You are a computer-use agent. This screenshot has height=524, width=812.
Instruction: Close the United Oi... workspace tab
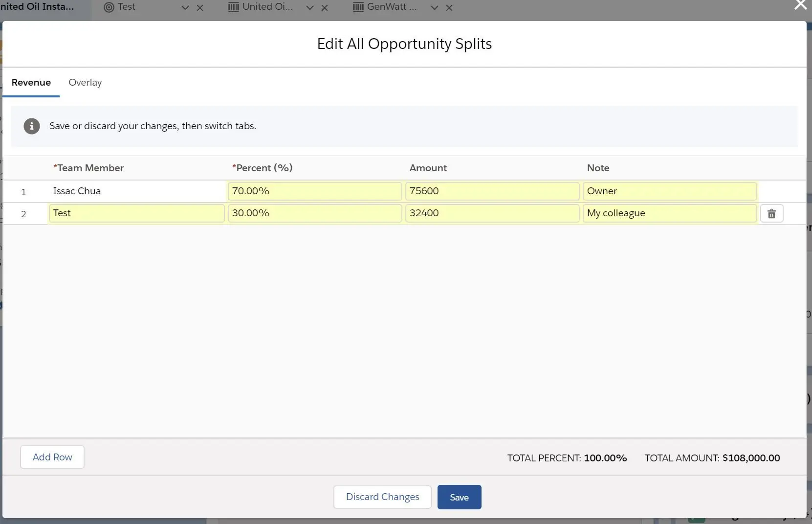[x=325, y=8]
